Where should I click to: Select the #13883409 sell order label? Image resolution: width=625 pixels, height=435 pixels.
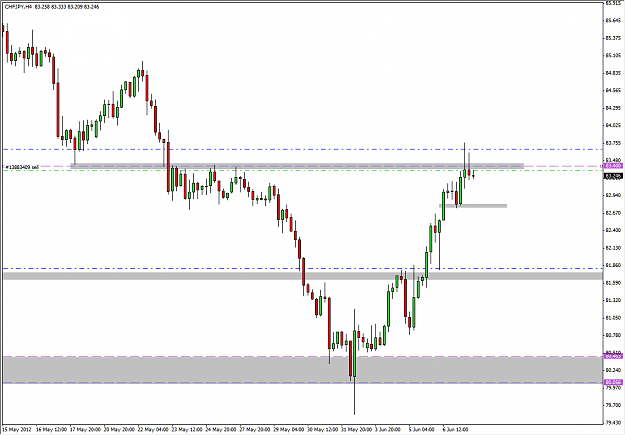[22, 167]
